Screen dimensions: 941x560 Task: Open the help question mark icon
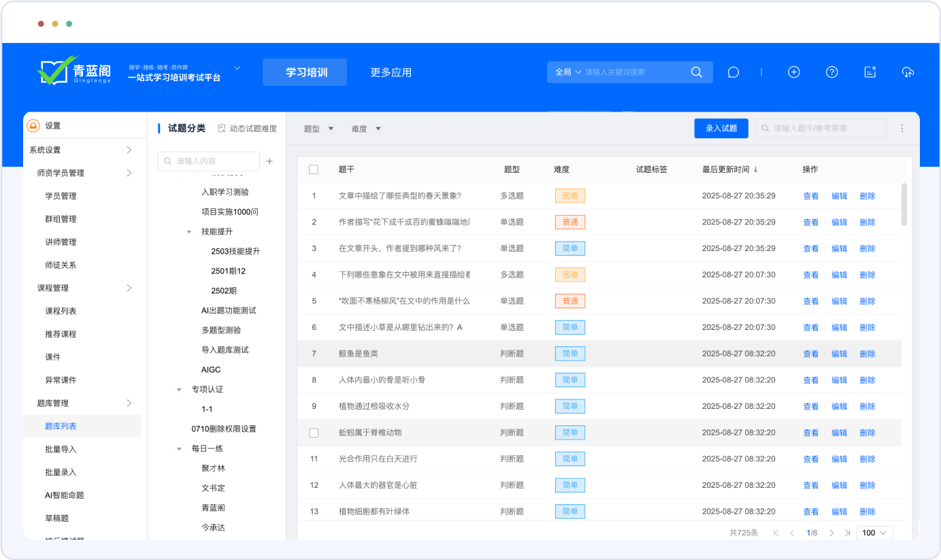[831, 72]
